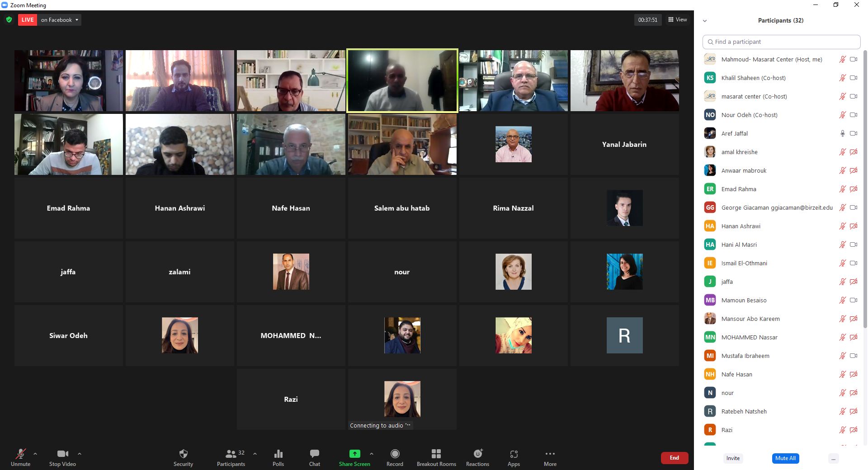Screen dimensions: 868x470
Task: Open the LIVE on Facebook dropdown
Action: click(x=60, y=20)
